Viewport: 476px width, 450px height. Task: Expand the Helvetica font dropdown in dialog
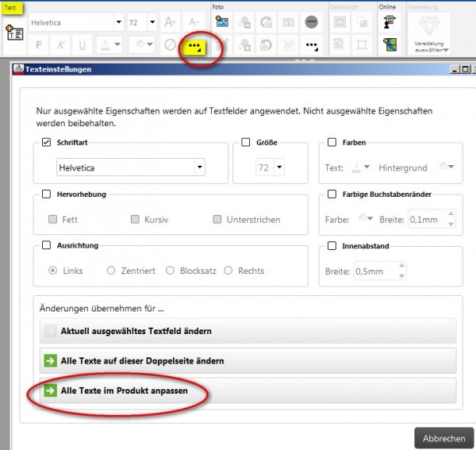point(199,167)
